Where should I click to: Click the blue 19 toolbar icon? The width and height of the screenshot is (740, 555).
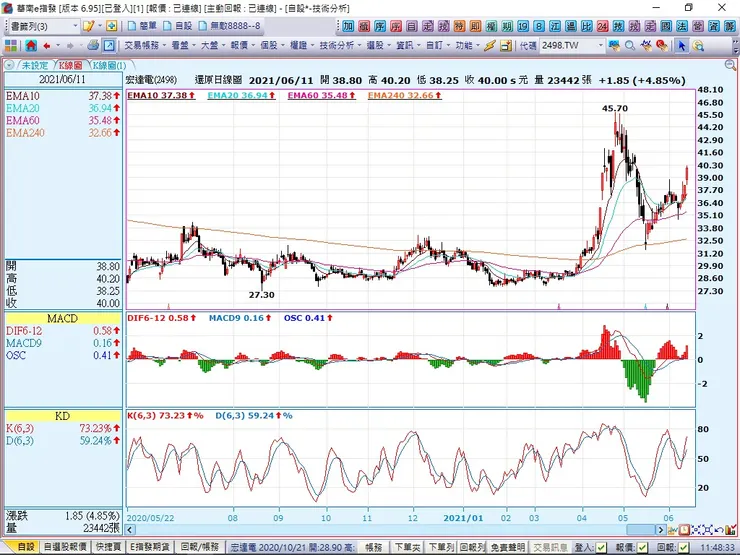pos(523,26)
